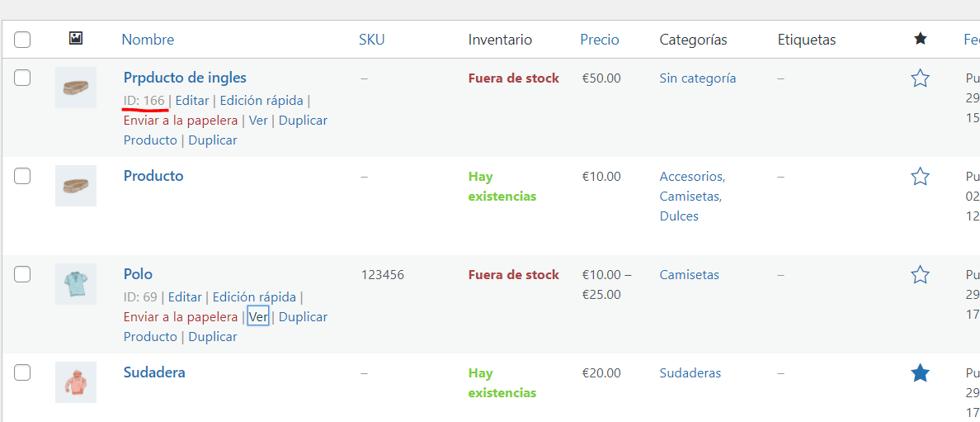
Task: Open the Polo product thumbnail
Action: coord(76,284)
